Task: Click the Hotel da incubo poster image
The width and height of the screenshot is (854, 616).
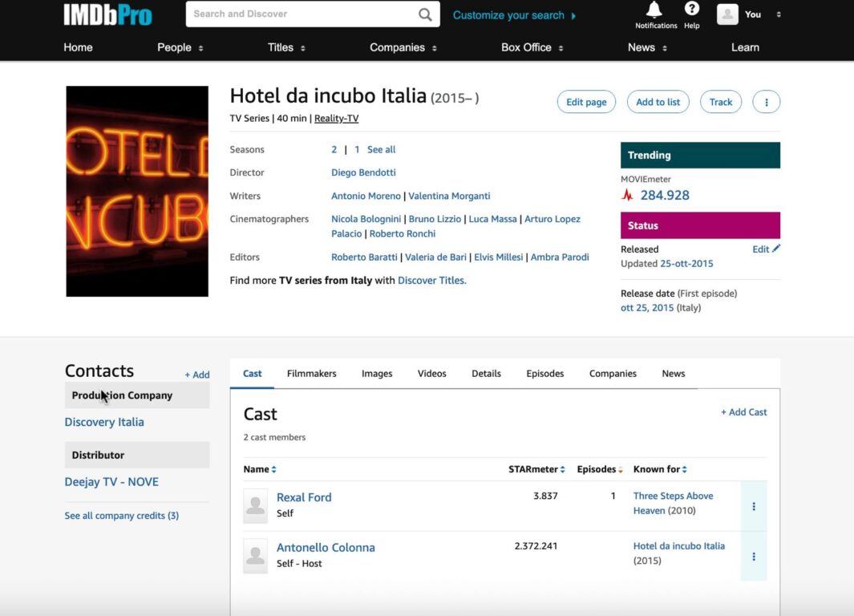Action: point(137,191)
